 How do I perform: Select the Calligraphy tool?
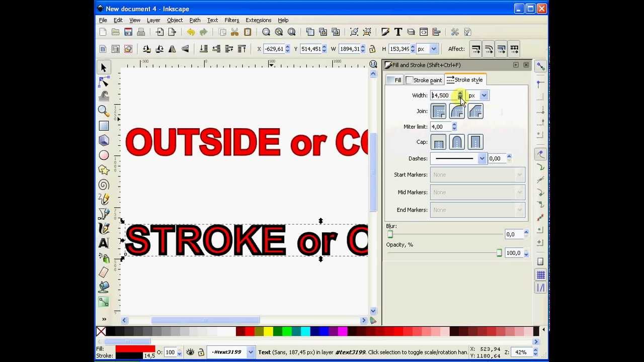[104, 228]
